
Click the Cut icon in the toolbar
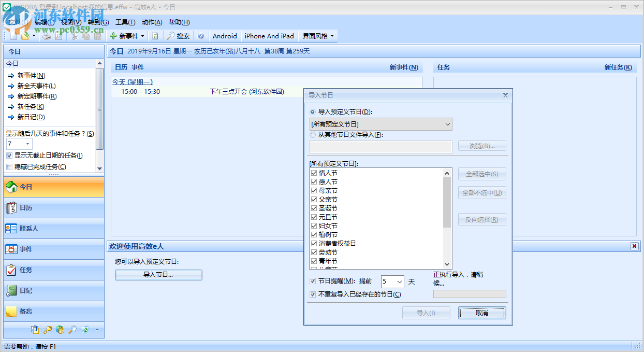pyautogui.click(x=74, y=36)
